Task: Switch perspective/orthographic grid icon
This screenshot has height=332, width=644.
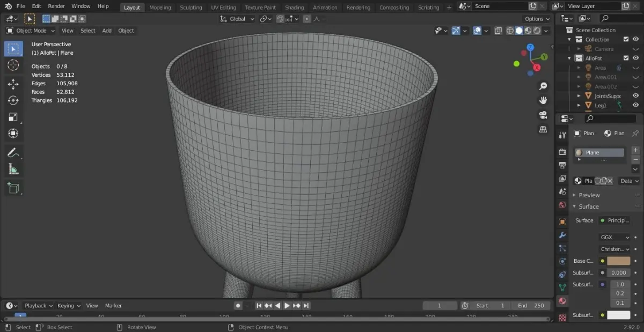Action: pyautogui.click(x=543, y=129)
